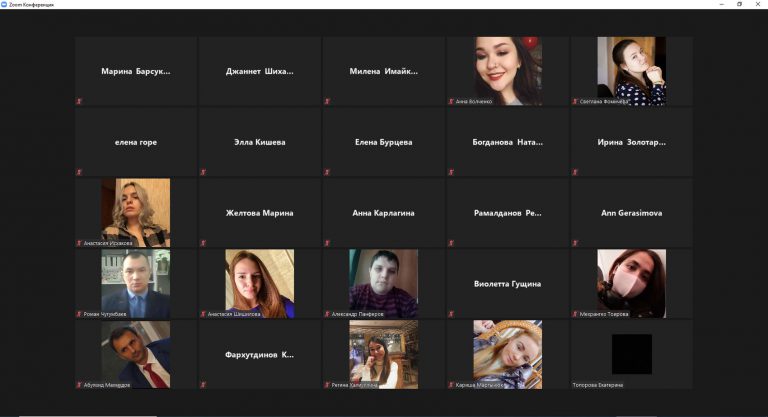
Task: Click muted mic icon on Фархутдинов tile
Action: tap(203, 385)
